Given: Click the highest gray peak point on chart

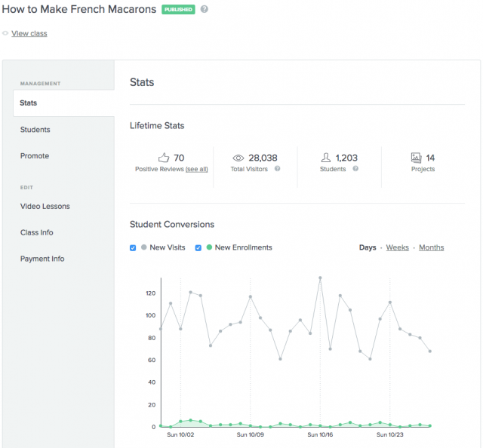Looking at the screenshot, I should [320, 278].
